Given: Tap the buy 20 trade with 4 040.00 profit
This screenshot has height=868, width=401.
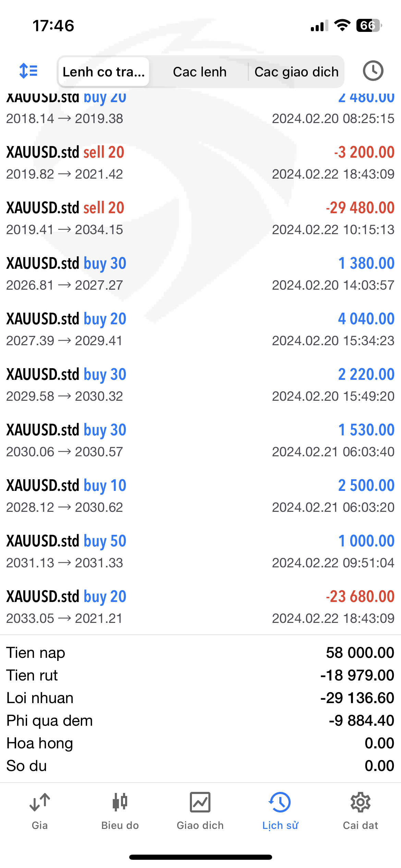Looking at the screenshot, I should [x=200, y=329].
